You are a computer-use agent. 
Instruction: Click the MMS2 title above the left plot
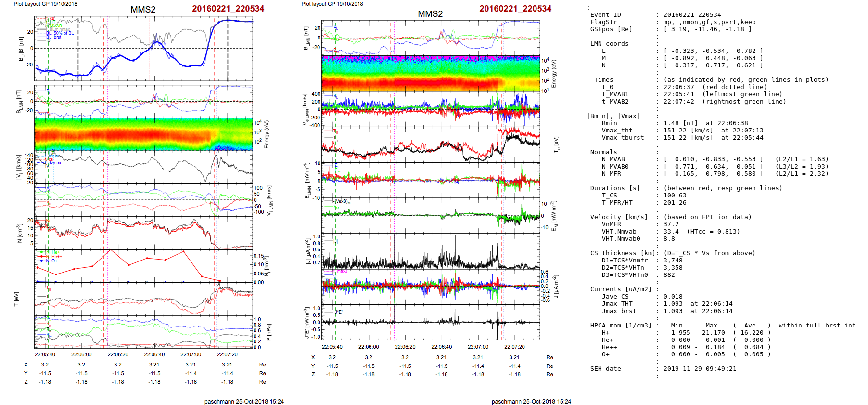(x=143, y=10)
